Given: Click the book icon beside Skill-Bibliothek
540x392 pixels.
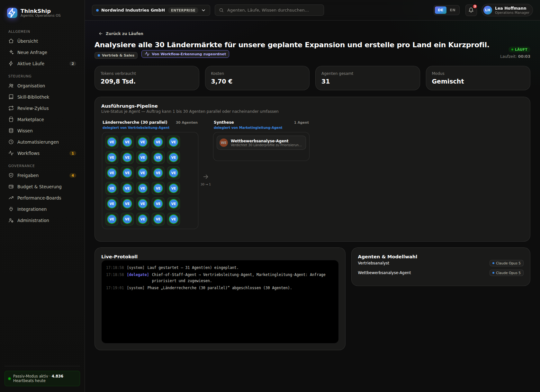Looking at the screenshot, I should [11, 97].
